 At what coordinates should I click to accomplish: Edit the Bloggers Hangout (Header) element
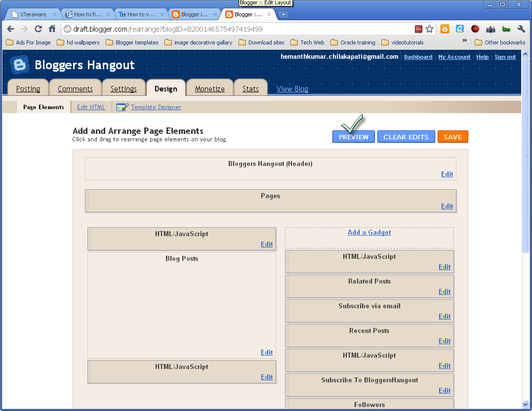447,174
